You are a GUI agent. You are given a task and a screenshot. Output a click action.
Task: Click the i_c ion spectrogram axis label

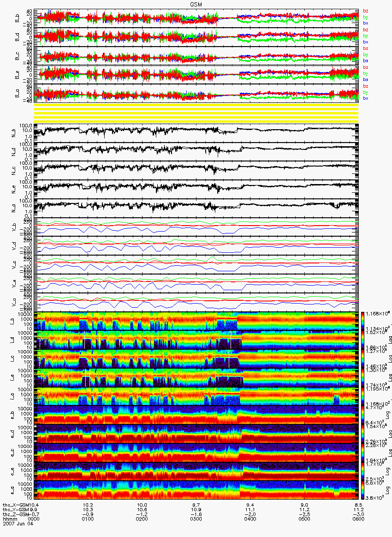point(12,359)
